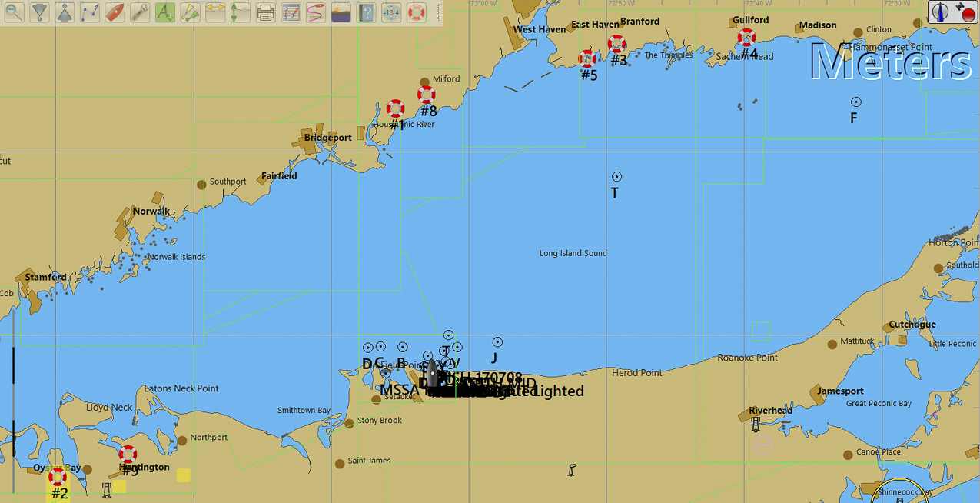Select waypoint F near Hammonasset Point
Image resolution: width=980 pixels, height=503 pixels.
pyautogui.click(x=855, y=102)
